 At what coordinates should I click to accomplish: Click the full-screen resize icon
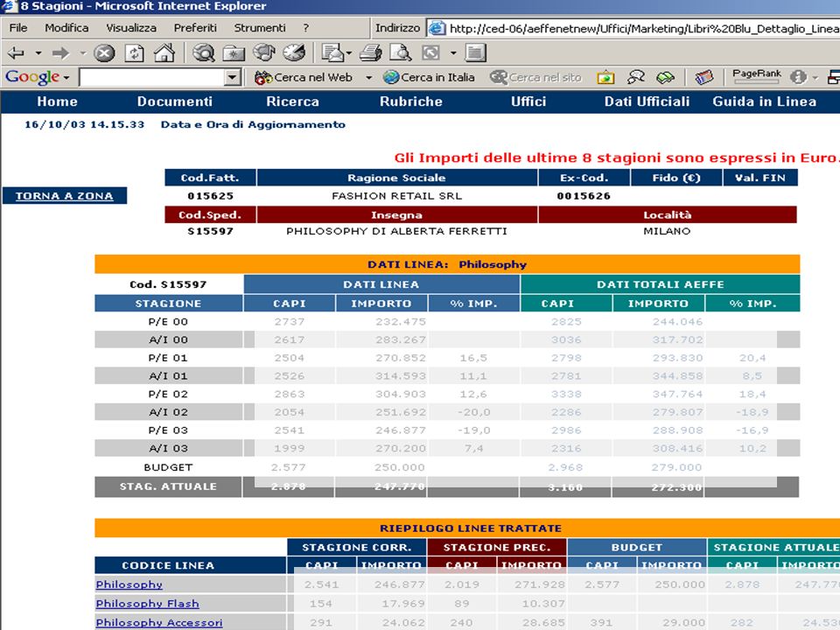coord(431,52)
